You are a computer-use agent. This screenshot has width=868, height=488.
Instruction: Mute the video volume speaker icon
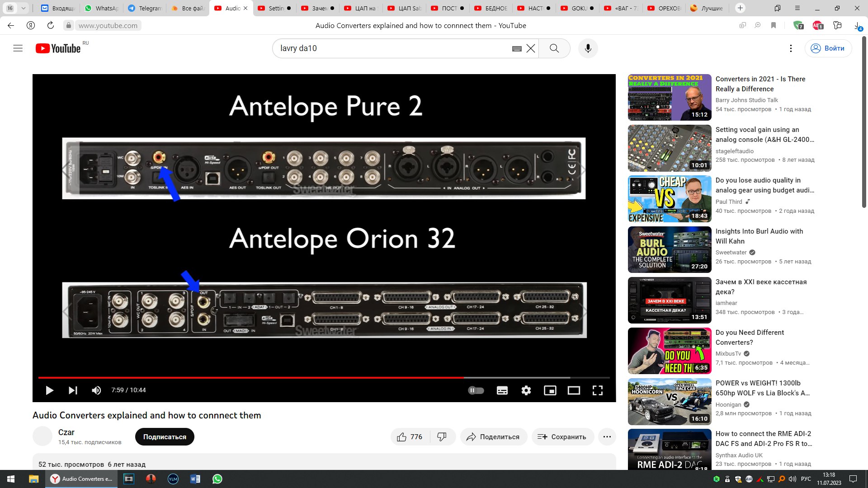pos(96,390)
